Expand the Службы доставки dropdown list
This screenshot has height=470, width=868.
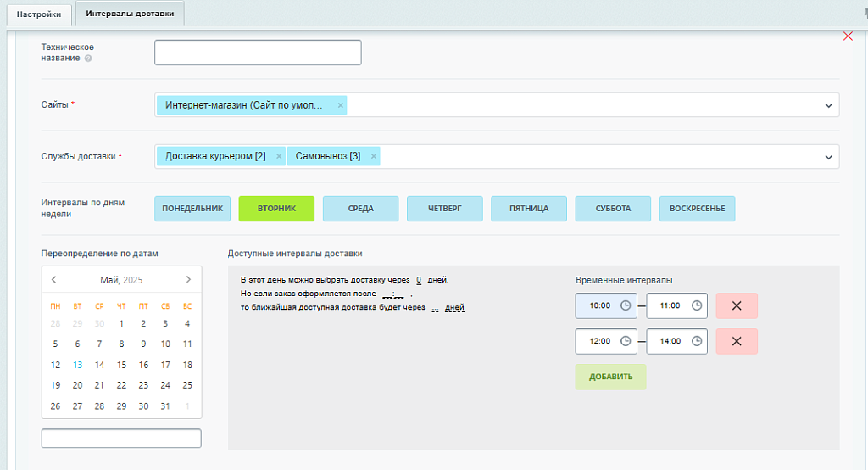point(828,157)
